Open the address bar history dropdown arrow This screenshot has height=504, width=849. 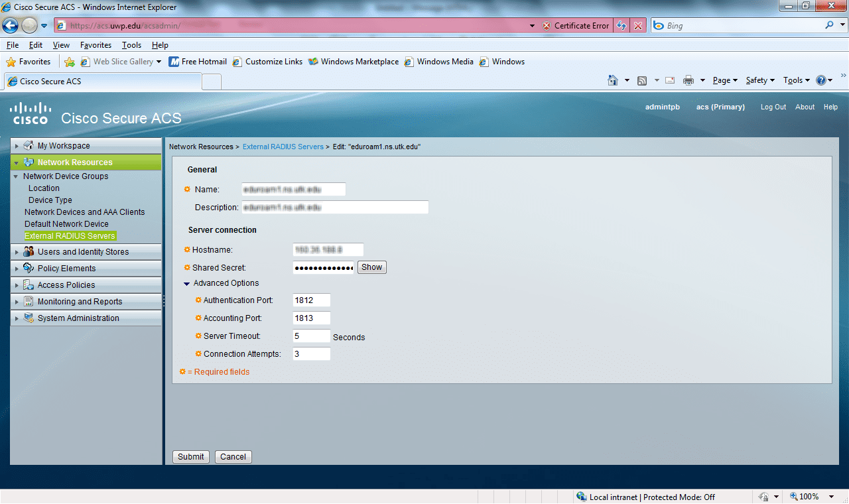[532, 26]
